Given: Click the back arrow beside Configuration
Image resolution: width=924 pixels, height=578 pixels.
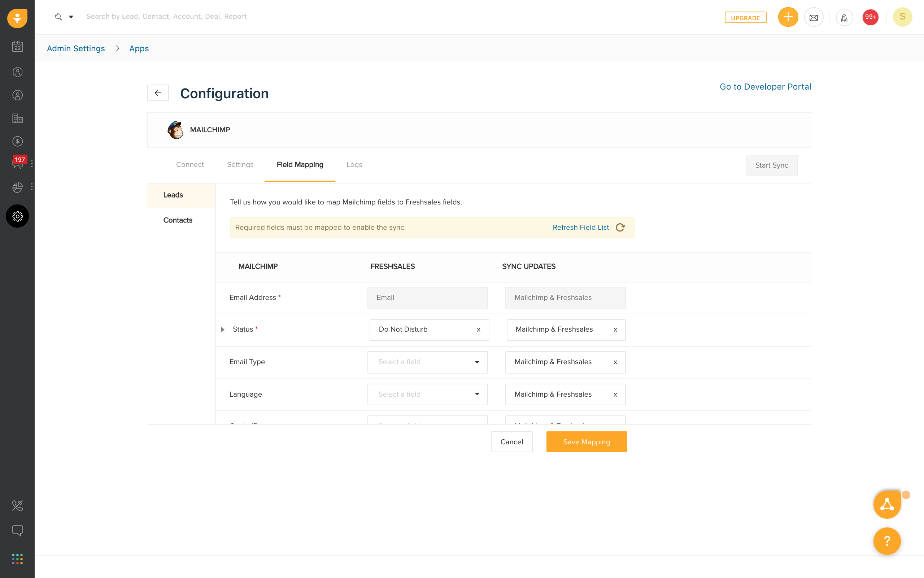Looking at the screenshot, I should [x=158, y=93].
